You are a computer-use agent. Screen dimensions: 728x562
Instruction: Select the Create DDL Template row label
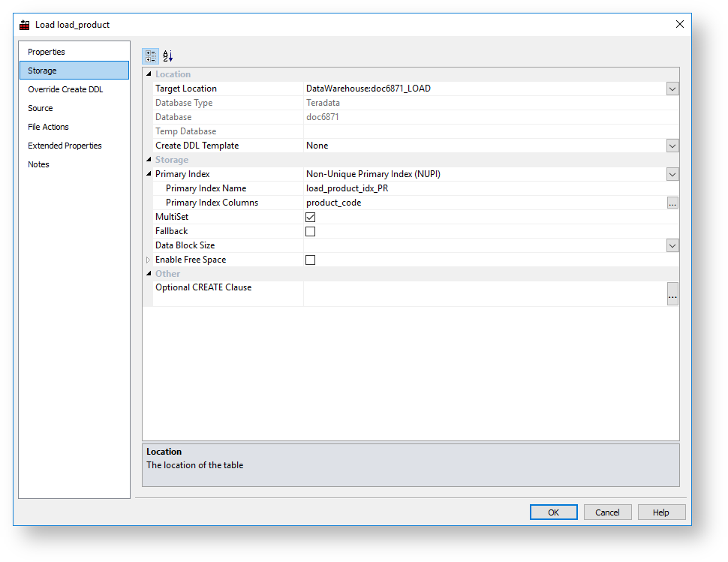(x=197, y=146)
